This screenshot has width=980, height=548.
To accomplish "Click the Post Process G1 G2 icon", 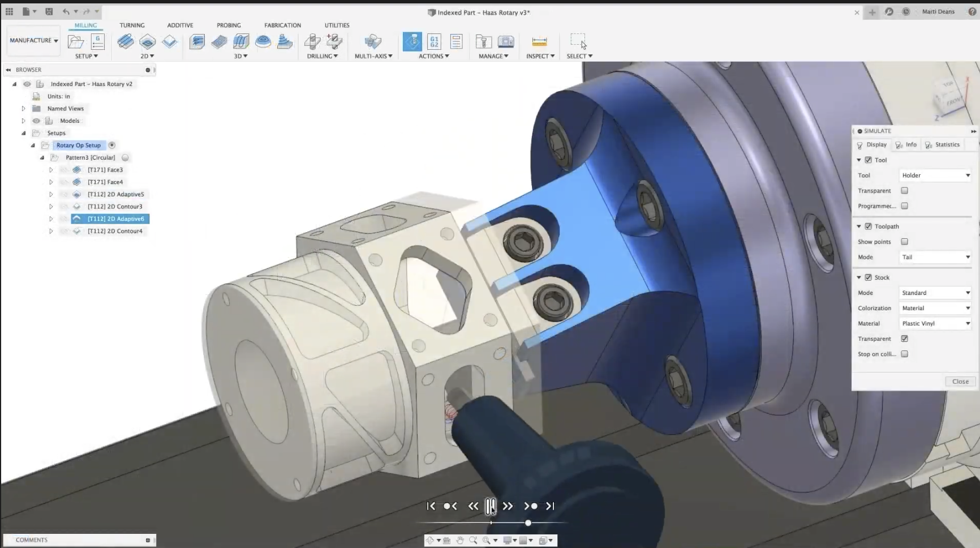I will pos(434,41).
